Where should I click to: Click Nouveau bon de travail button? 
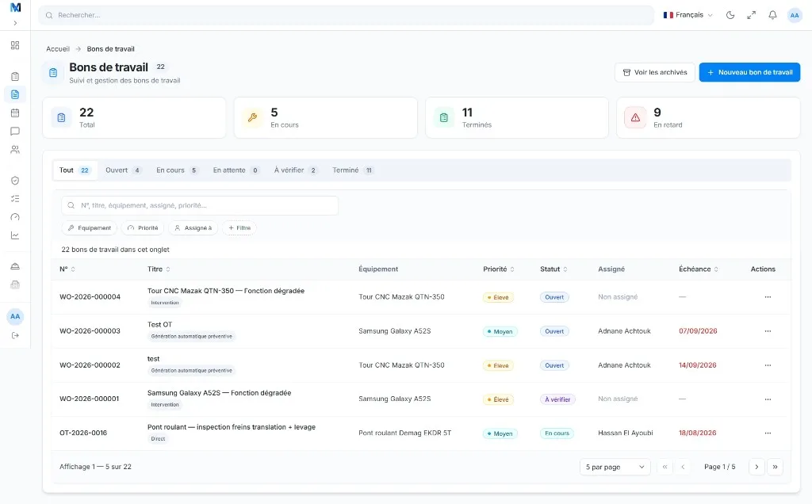click(749, 72)
